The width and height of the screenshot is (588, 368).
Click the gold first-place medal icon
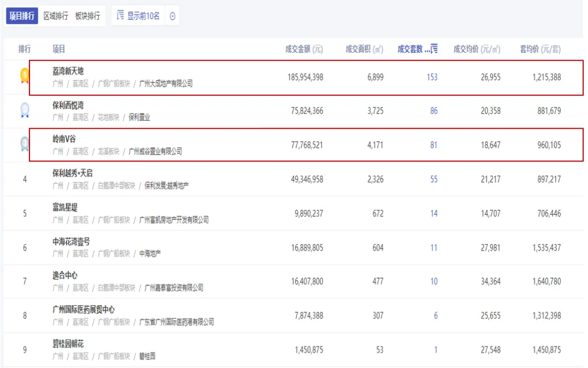(x=24, y=76)
